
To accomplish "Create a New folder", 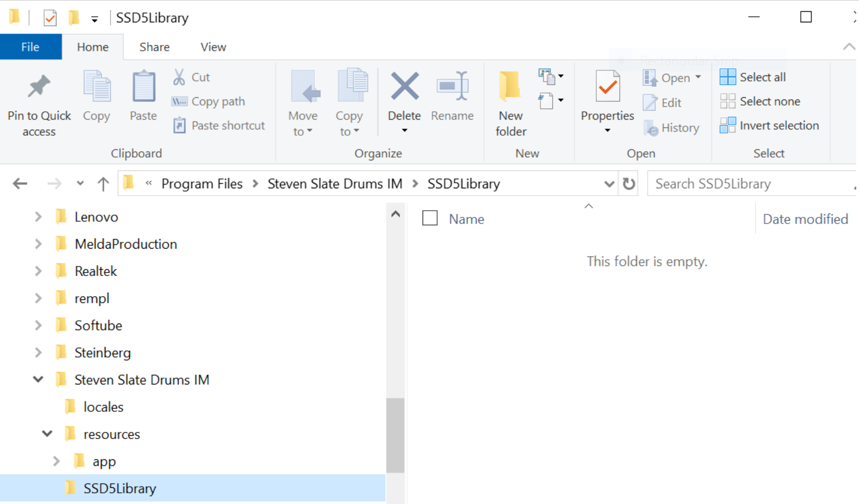I will 511,103.
